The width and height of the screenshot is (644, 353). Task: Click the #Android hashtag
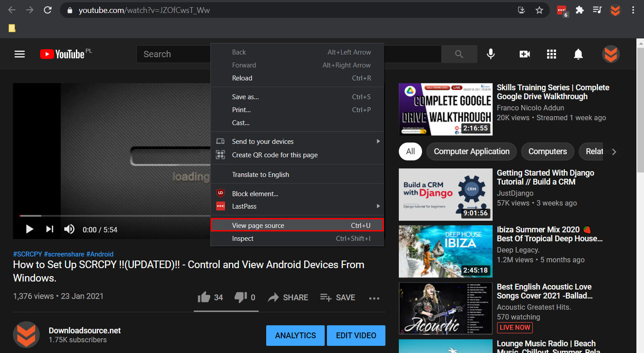pos(100,254)
